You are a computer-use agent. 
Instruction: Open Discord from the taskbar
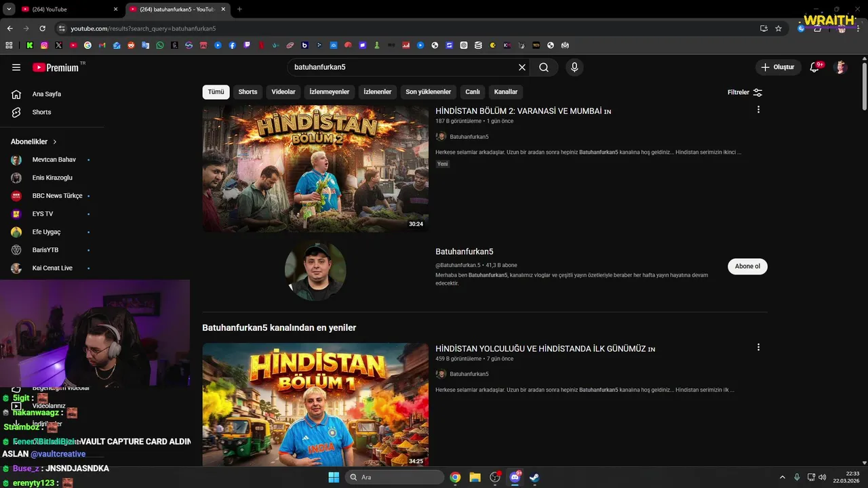(x=515, y=477)
